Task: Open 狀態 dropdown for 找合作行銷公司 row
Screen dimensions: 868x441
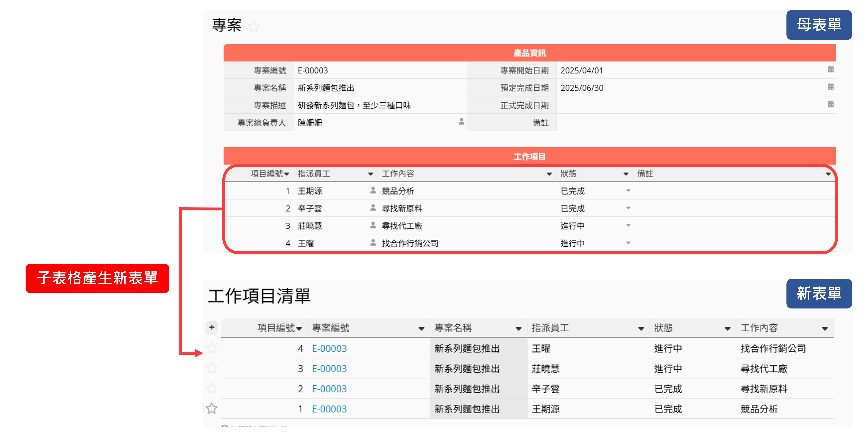Action: (x=628, y=243)
